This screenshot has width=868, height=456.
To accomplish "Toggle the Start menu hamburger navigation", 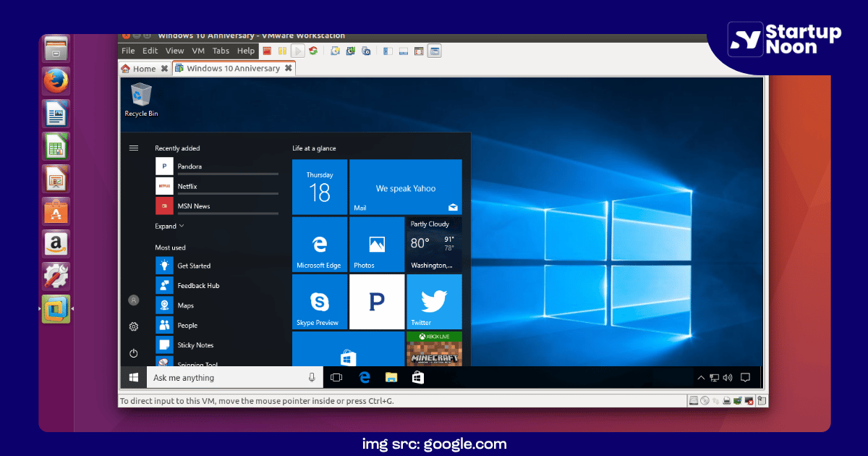I will coord(133,148).
